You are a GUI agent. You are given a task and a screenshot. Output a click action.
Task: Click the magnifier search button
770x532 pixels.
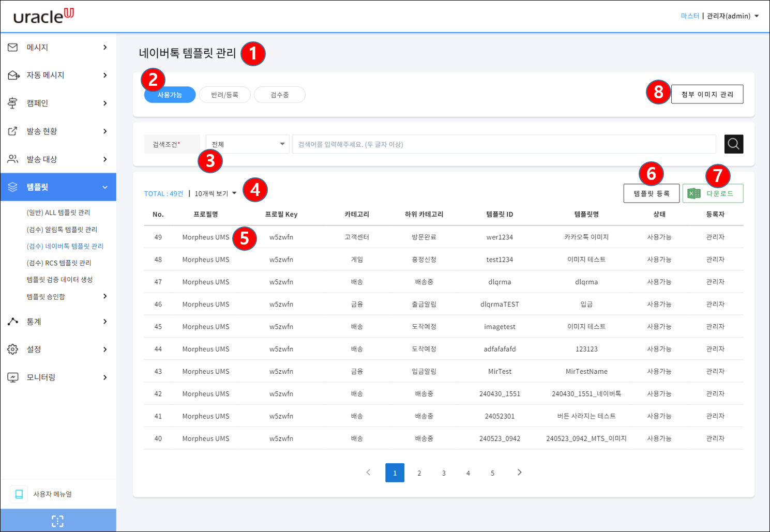[734, 144]
